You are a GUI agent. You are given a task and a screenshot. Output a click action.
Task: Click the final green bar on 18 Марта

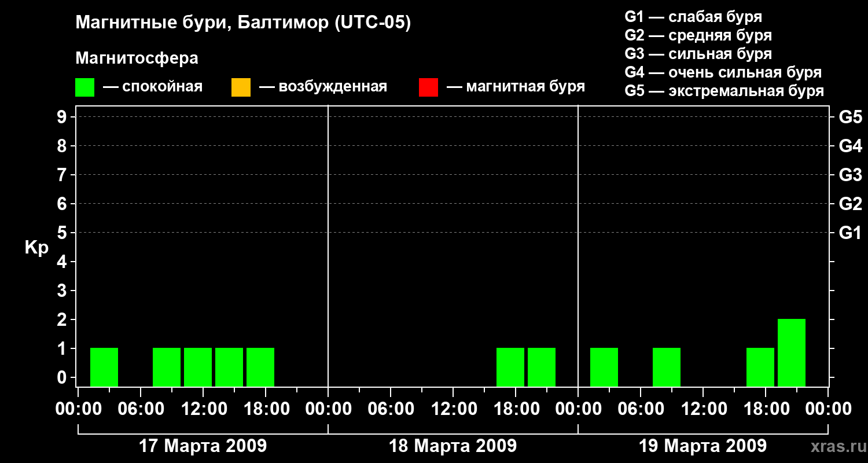(542, 367)
